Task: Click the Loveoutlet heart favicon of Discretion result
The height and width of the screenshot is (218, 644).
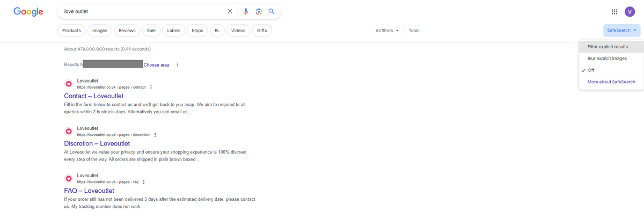Action: click(69, 131)
